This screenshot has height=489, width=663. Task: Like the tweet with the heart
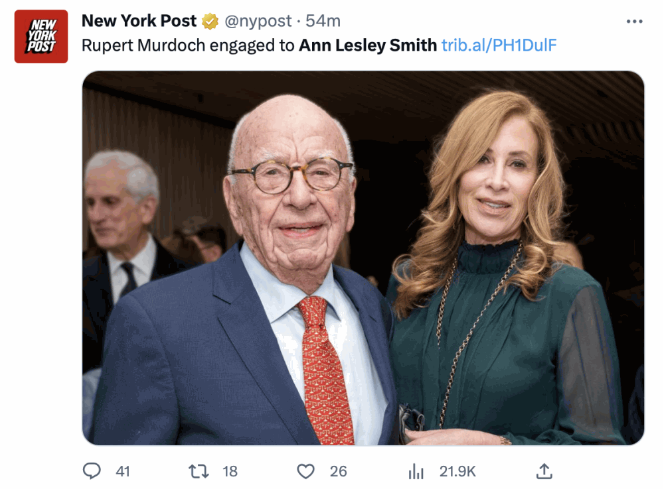306,470
